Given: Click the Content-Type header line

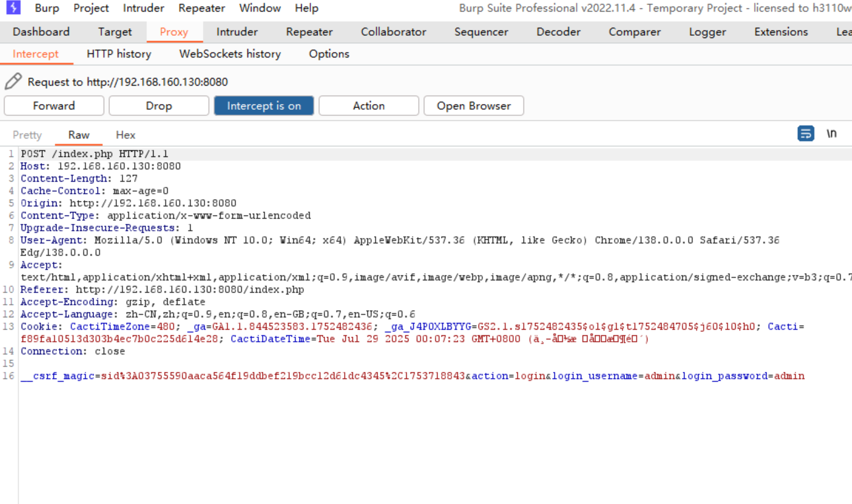Looking at the screenshot, I should pyautogui.click(x=166, y=216).
